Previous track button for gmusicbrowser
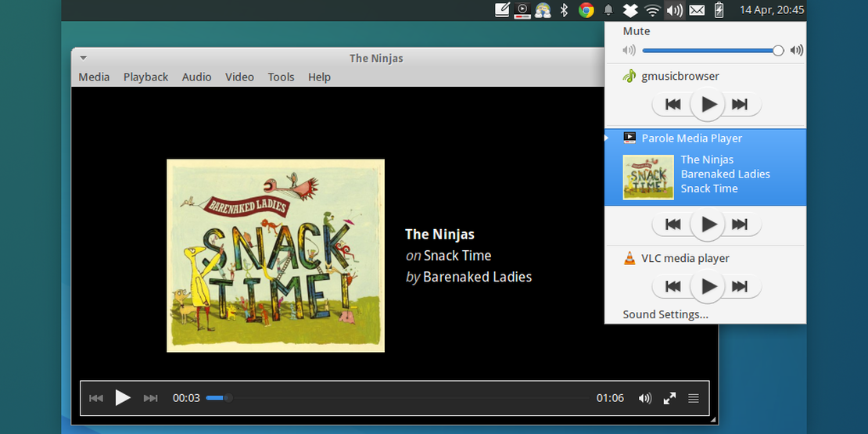This screenshot has width=868, height=434. [673, 104]
